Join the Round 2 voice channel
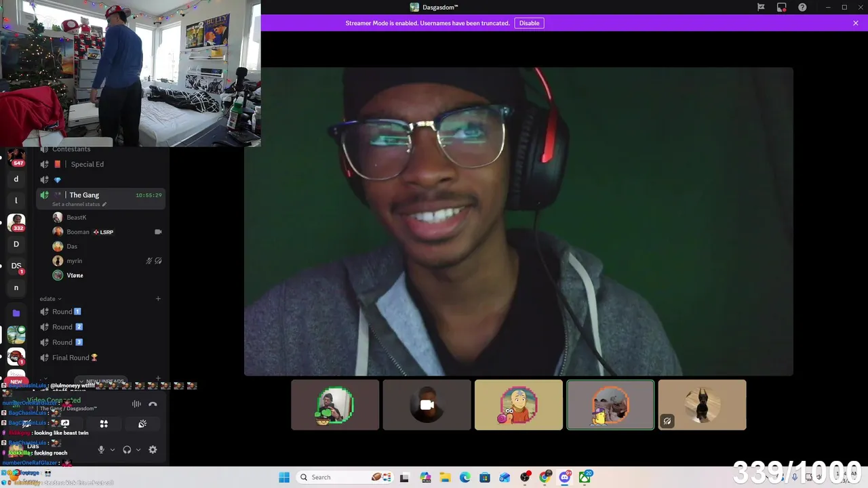Screen dimensions: 868x488 tap(102, 327)
